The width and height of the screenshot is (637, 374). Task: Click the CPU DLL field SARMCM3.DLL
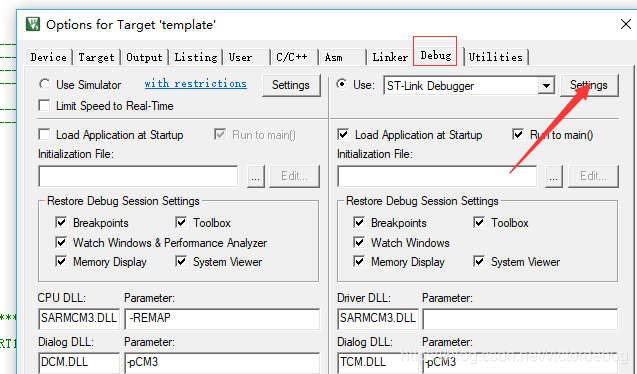tap(79, 318)
